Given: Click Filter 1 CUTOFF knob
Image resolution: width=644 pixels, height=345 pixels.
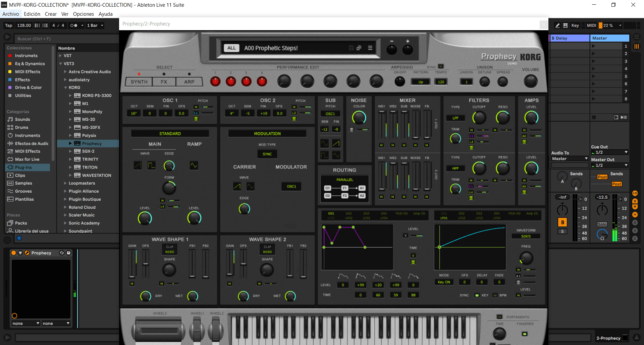Looking at the screenshot, I should click(x=479, y=117).
